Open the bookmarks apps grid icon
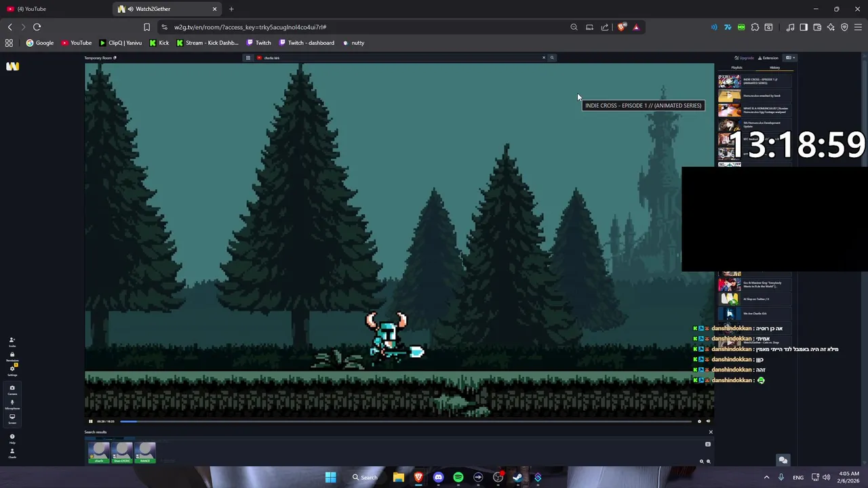 pos(9,43)
